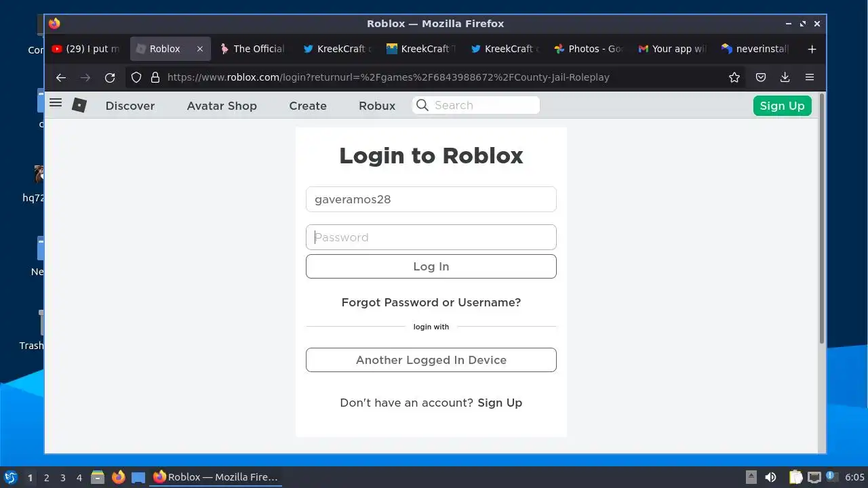Open the shield tracking protection icon
The height and width of the screenshot is (488, 868).
[136, 77]
